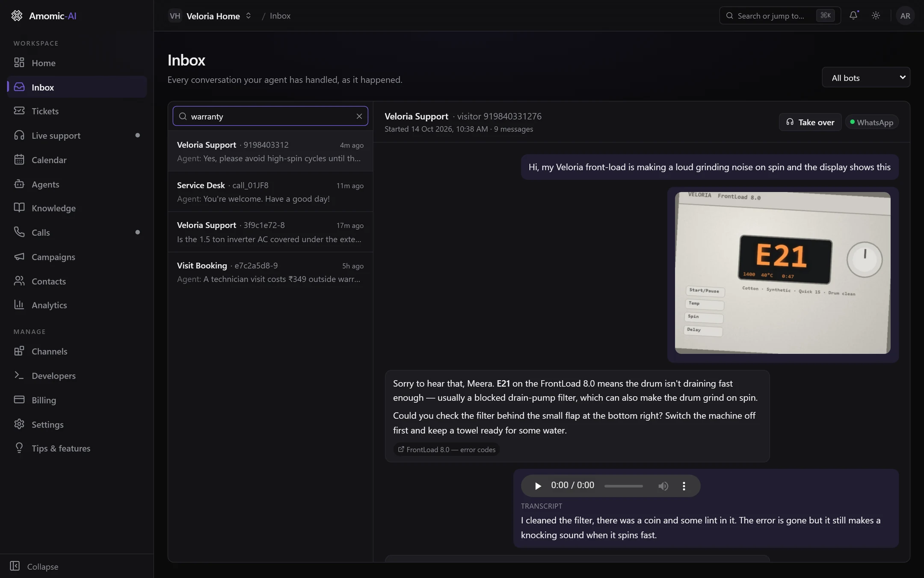Open the Veloria Home workspace switcher
The image size is (924, 578).
point(210,16)
